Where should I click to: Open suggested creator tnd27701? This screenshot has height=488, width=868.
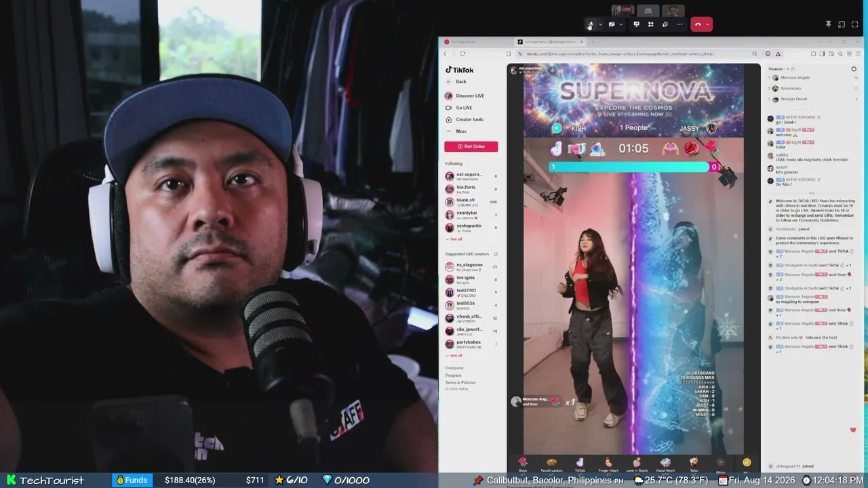coord(471,292)
